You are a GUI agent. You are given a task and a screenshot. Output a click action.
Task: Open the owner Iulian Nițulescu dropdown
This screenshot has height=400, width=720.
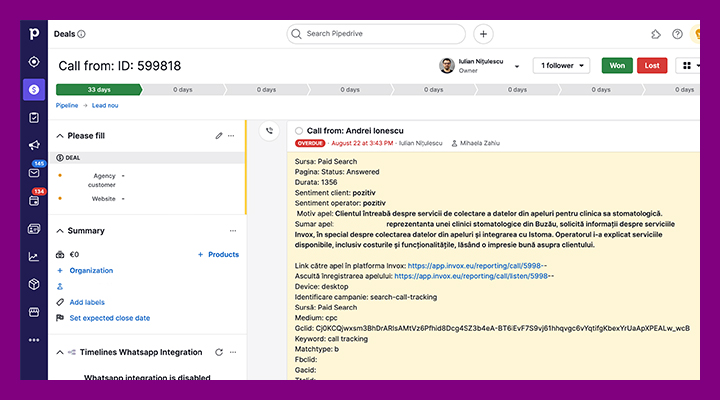517,66
